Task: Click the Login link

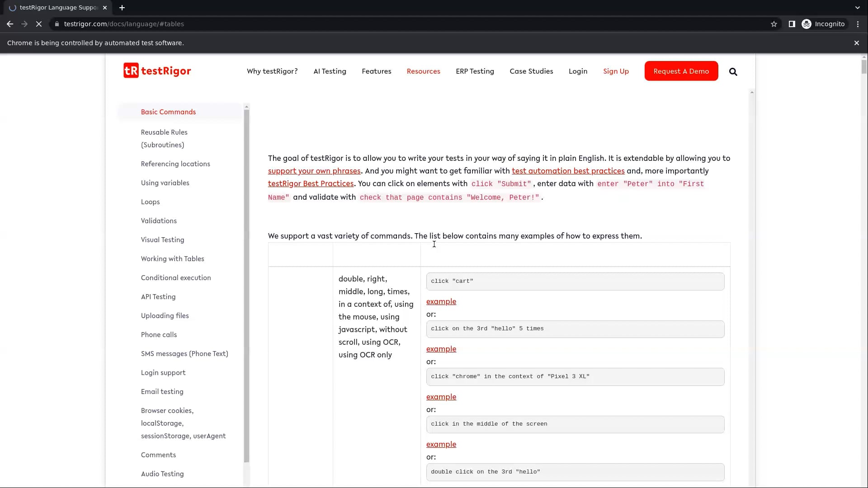Action: pos(578,71)
